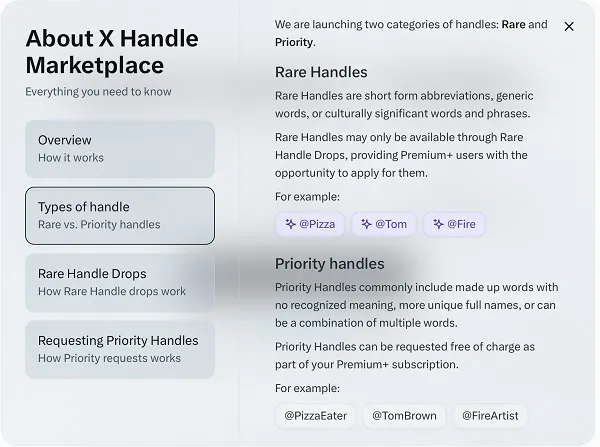Choose the @Tom rare handle example
The image size is (600, 447).
[x=384, y=224]
